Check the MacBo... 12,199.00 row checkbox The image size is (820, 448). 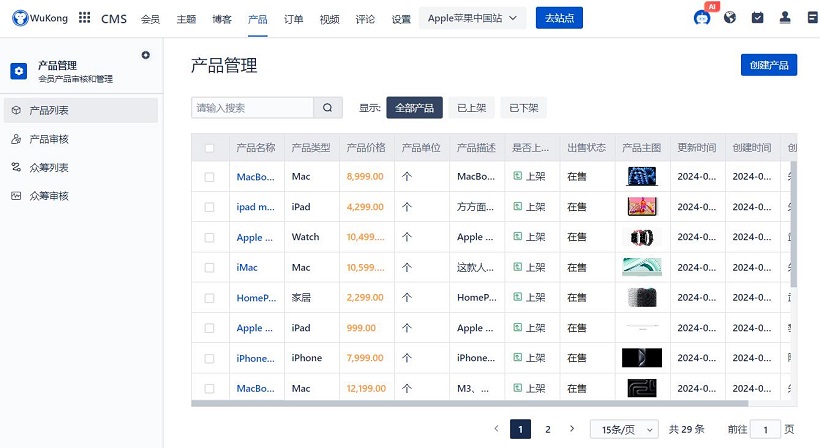click(209, 389)
